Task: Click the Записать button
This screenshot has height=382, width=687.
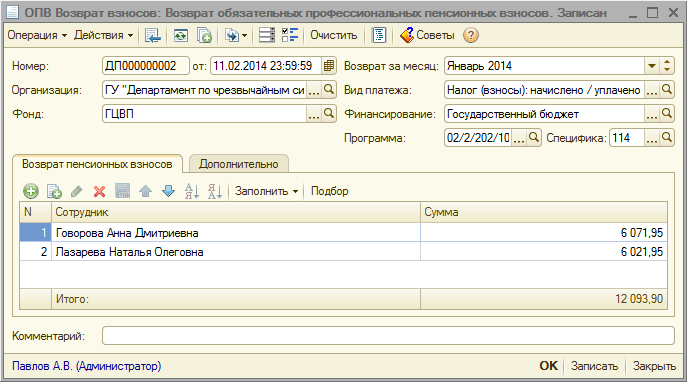Action: (x=594, y=366)
